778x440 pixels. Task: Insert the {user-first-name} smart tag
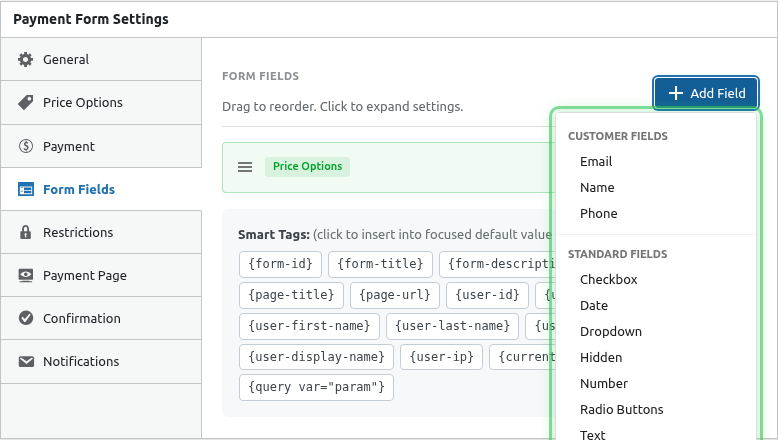[x=309, y=326]
